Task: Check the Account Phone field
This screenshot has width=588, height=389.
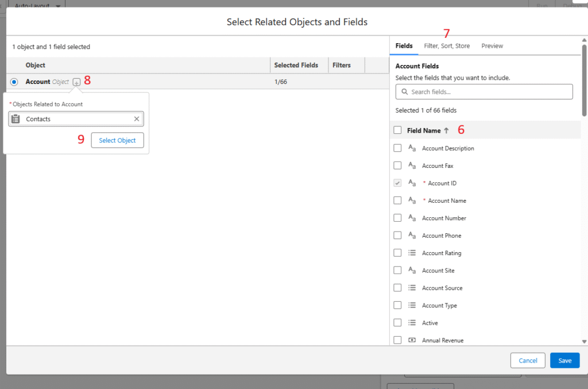Action: click(x=397, y=236)
